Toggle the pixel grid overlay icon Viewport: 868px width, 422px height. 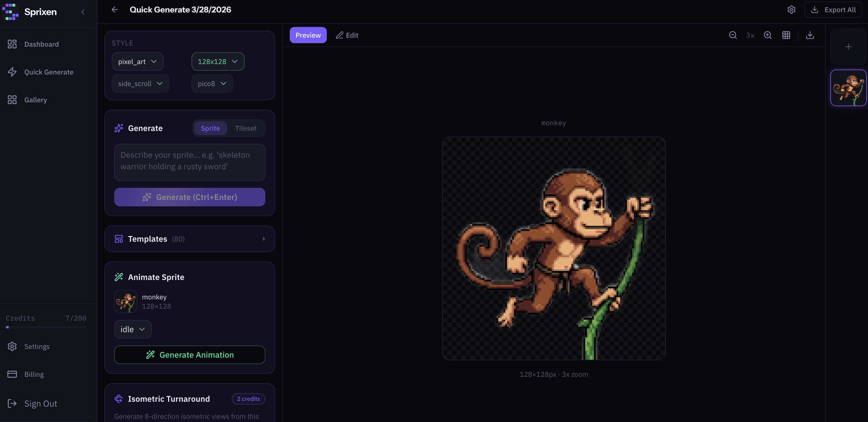pyautogui.click(x=786, y=35)
